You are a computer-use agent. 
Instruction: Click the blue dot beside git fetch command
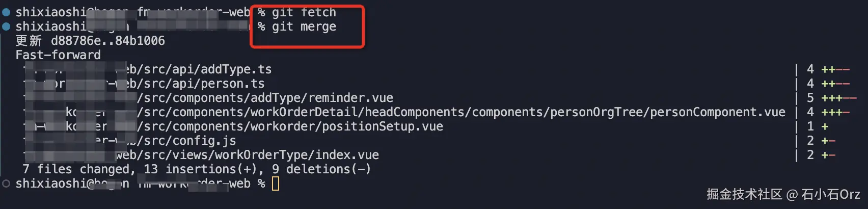tap(6, 12)
